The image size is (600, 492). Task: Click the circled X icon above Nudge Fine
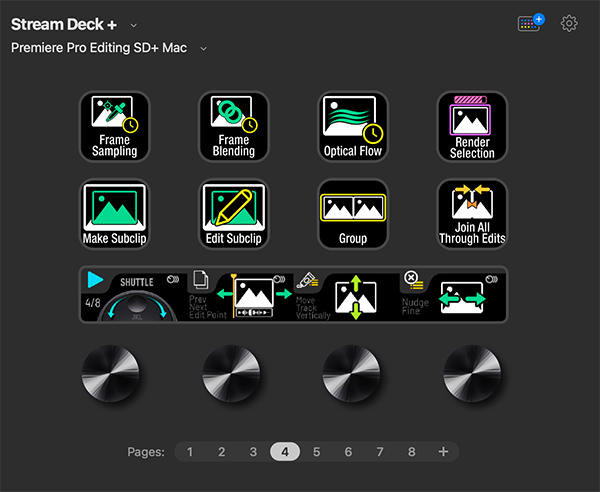[x=414, y=280]
